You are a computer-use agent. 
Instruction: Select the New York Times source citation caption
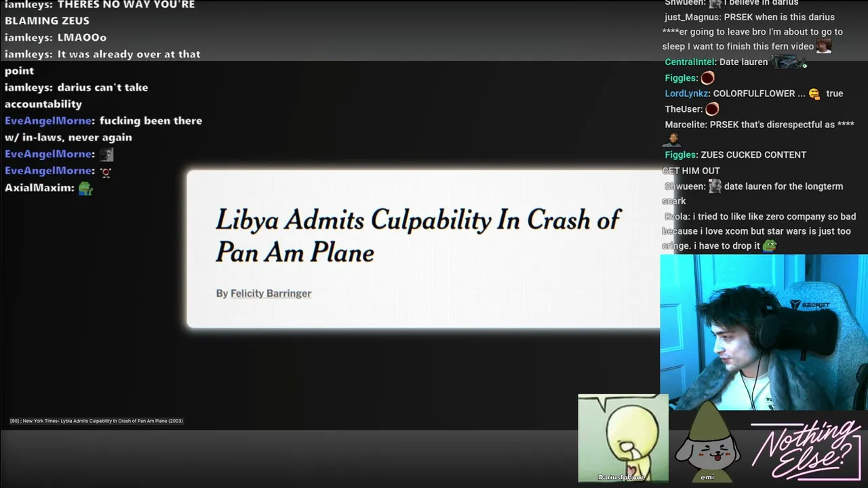pos(96,421)
